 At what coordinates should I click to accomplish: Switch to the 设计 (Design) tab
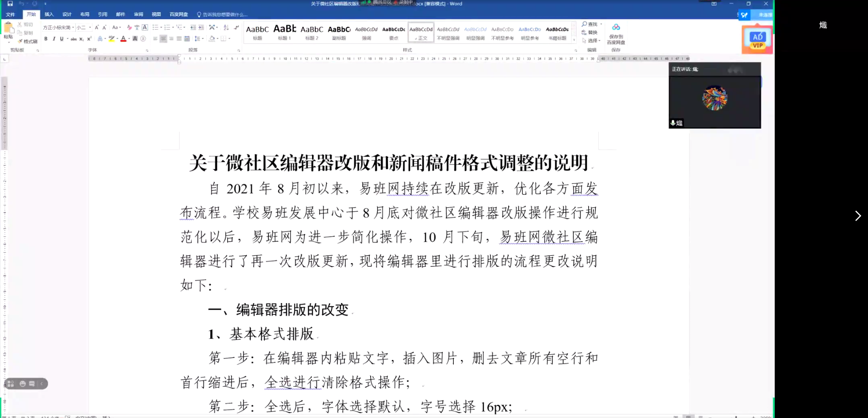coord(67,15)
